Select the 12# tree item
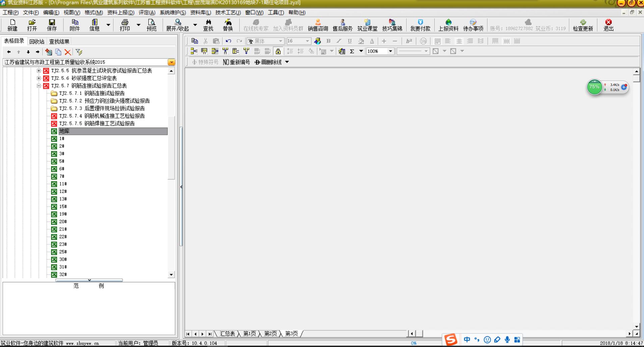The image size is (644, 347). 63,191
